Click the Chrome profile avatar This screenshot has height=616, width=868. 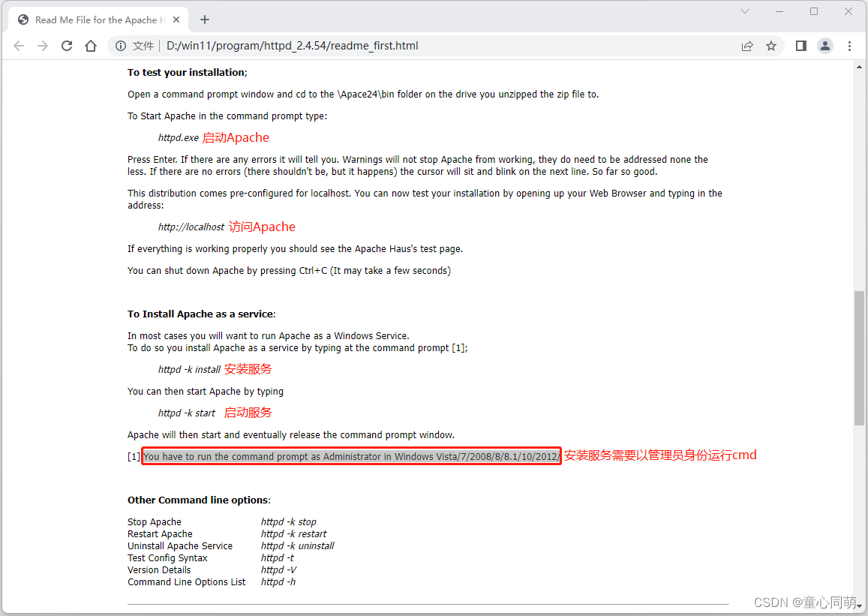tap(825, 46)
